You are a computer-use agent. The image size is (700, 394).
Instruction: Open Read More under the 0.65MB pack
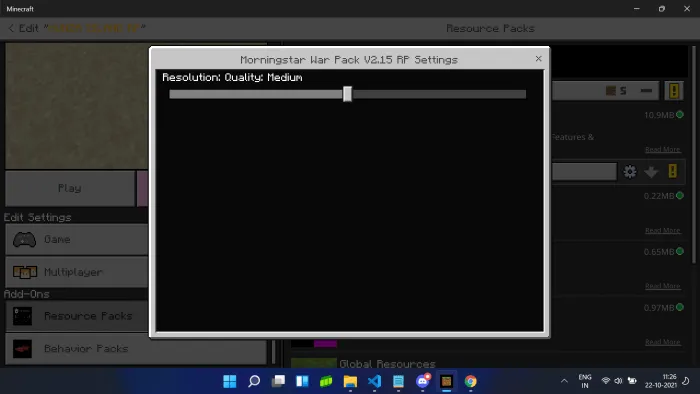pos(662,286)
